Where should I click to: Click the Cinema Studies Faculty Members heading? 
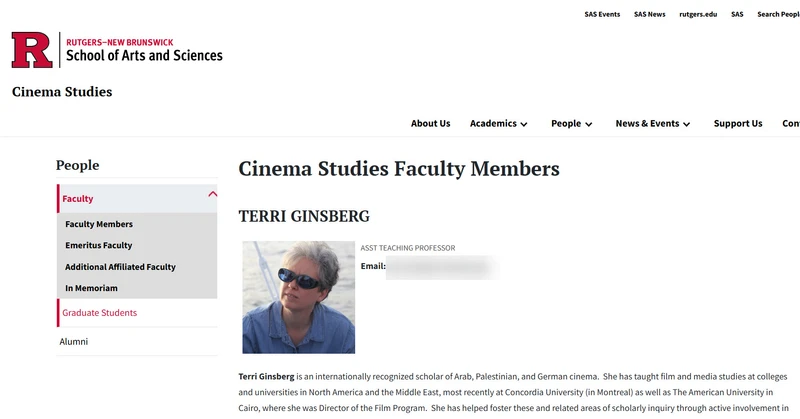coord(399,169)
